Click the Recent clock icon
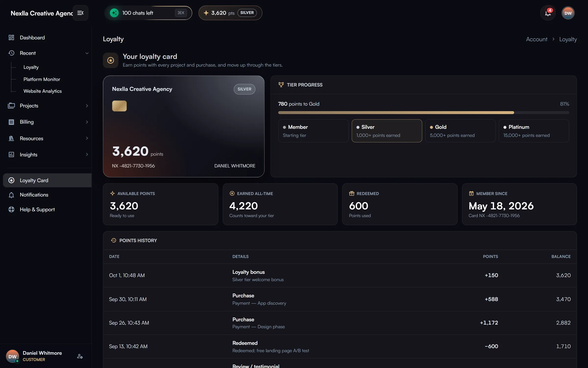Viewport: 588px width, 368px height. pos(11,53)
